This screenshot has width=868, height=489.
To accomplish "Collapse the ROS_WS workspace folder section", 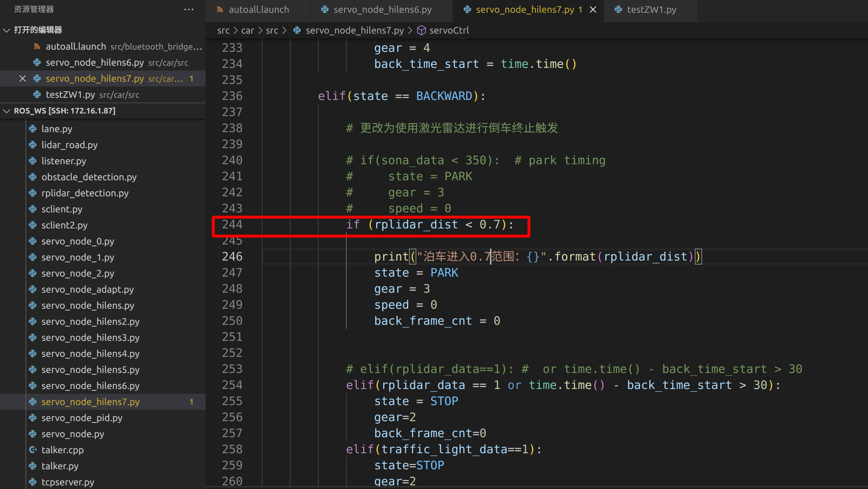I will 7,111.
